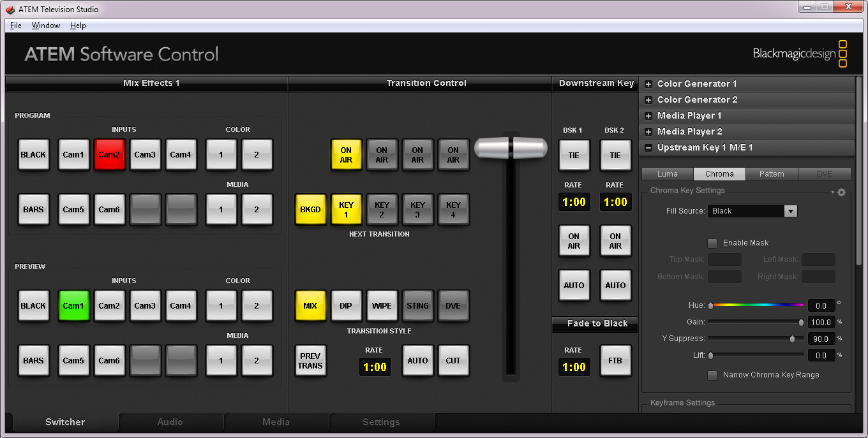Open the Help menu
This screenshot has width=868, height=438.
point(78,26)
